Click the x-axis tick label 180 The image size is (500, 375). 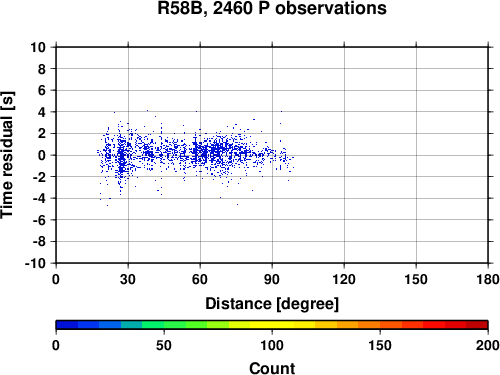pos(488,279)
